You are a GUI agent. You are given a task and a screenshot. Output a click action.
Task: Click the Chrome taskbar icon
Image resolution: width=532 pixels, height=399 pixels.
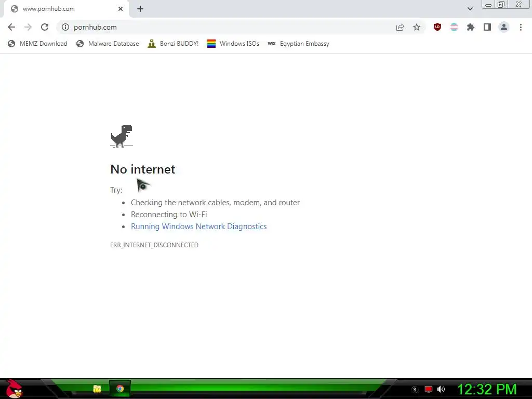click(120, 389)
